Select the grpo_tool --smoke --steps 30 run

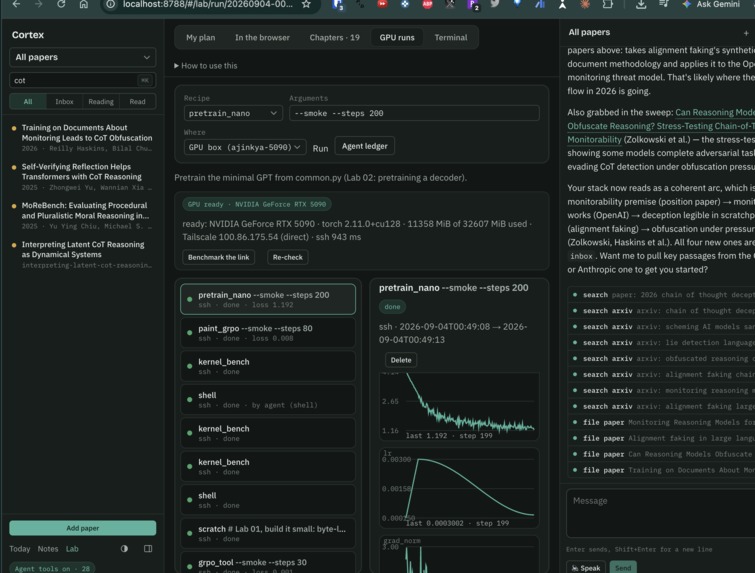268,563
